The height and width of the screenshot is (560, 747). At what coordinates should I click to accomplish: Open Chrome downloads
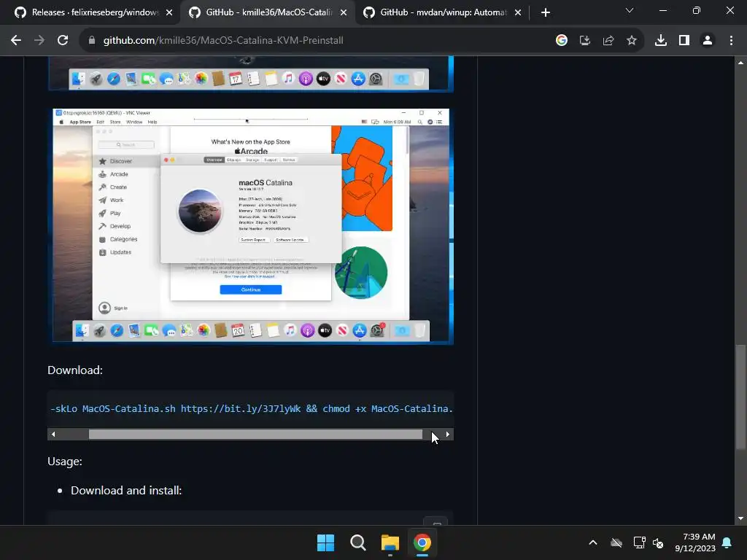[x=660, y=41]
